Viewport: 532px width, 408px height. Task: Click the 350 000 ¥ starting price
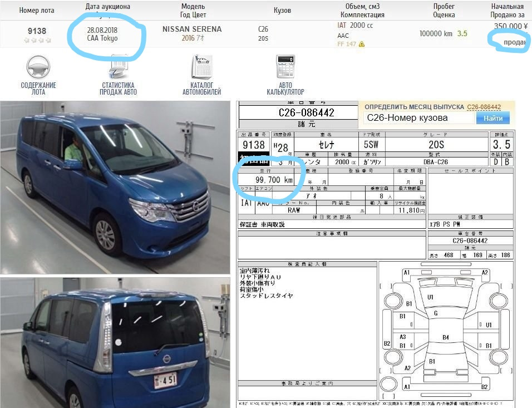[x=511, y=27]
